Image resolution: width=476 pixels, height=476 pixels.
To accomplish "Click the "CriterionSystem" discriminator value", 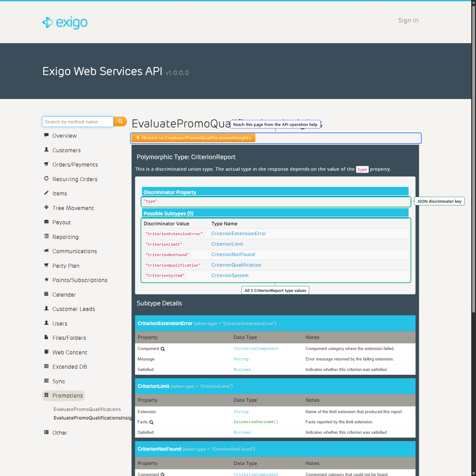I will (165, 275).
